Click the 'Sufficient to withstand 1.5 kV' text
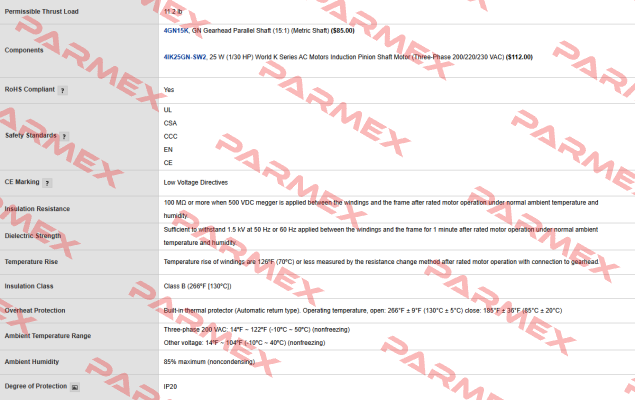Viewport: 635px width, 400px height. 381,236
